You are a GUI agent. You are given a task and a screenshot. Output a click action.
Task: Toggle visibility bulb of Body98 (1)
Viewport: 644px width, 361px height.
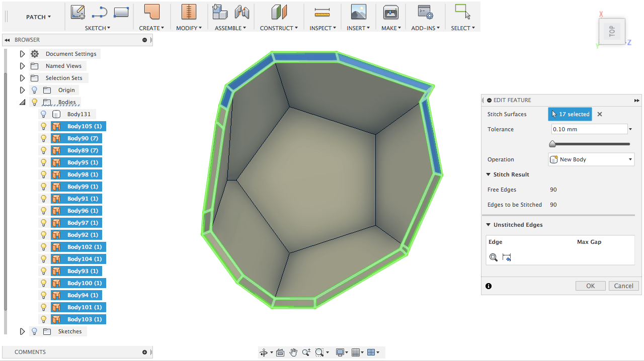point(43,174)
